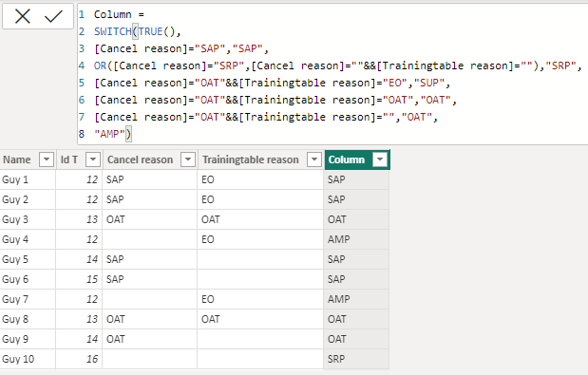Select the Guy 8 name cell
Screen dimensions: 588x375
[x=28, y=319]
